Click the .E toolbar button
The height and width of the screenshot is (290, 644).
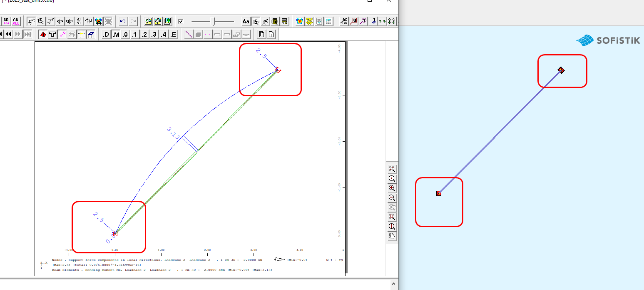(x=173, y=34)
